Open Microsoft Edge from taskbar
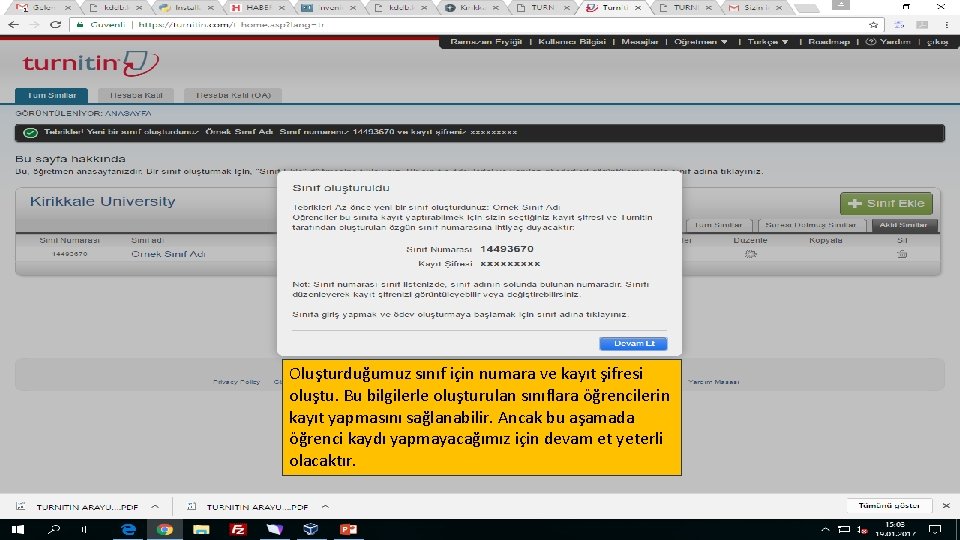Image resolution: width=960 pixels, height=540 pixels. 128,530
